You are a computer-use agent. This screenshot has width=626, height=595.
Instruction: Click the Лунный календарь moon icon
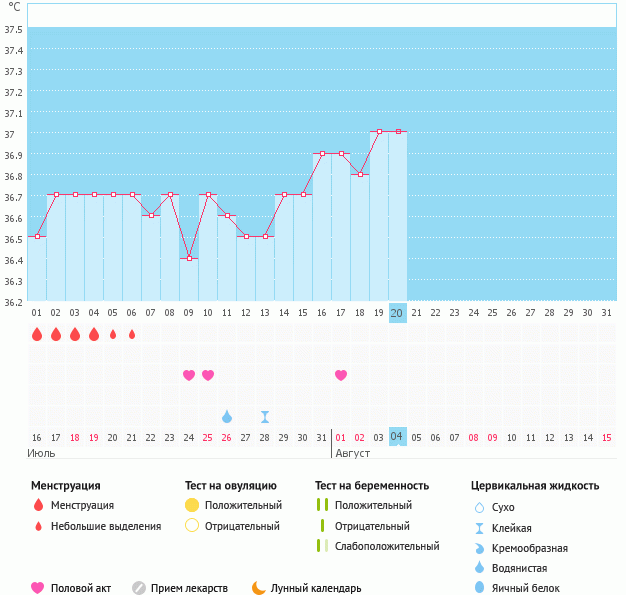[x=259, y=588]
